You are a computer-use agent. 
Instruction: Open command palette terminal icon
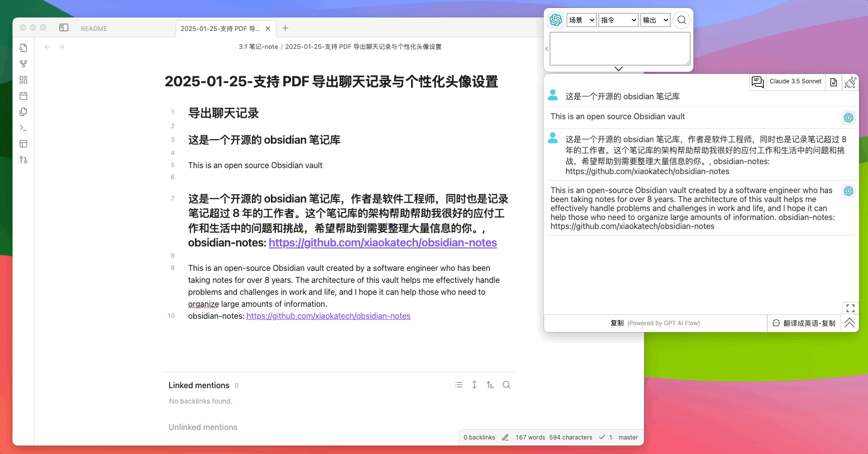tap(23, 128)
